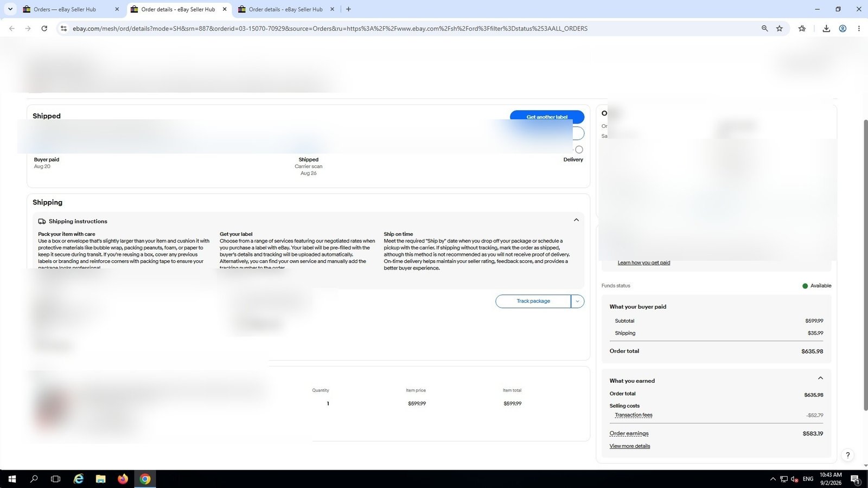Click the page vertical scrollbar
The width and height of the screenshot is (868, 488).
click(865, 264)
